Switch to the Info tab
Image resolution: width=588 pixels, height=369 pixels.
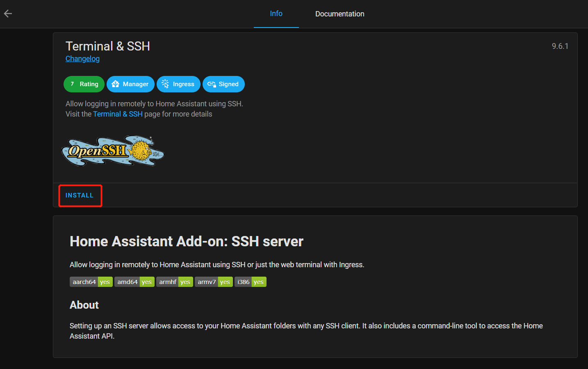(276, 14)
